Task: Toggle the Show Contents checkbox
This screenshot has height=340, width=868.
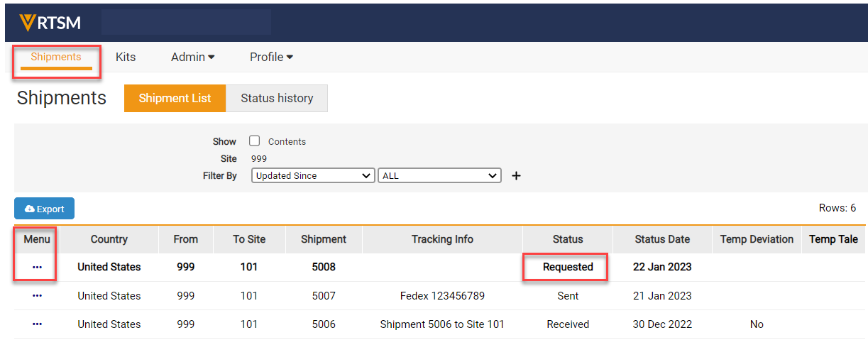Action: (x=255, y=141)
